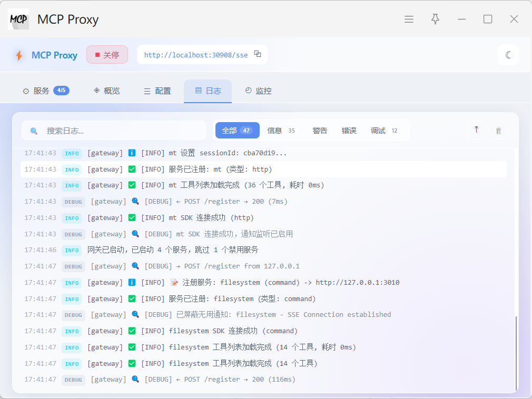Click the search magnifier icon
This screenshot has height=399, width=532.
pos(34,131)
